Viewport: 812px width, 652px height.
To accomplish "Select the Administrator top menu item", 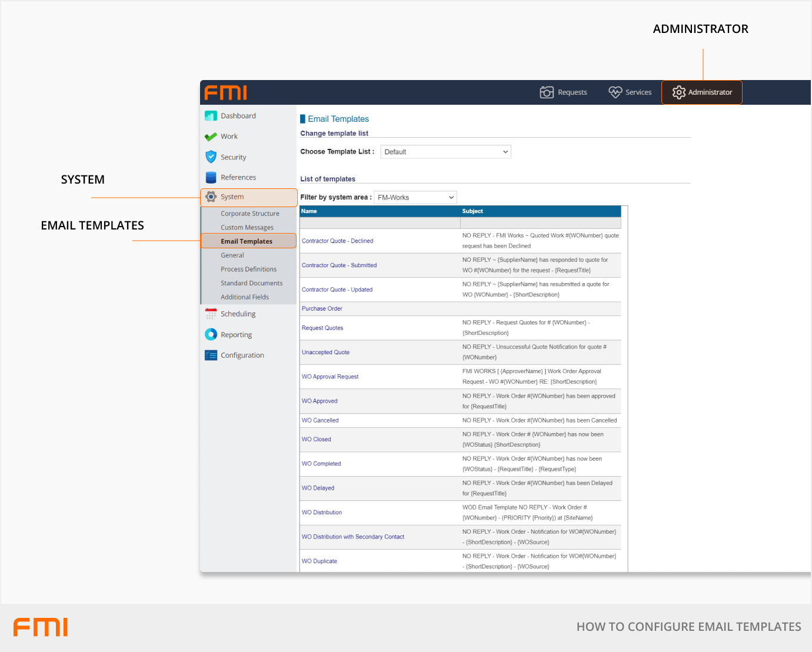I will pos(702,92).
